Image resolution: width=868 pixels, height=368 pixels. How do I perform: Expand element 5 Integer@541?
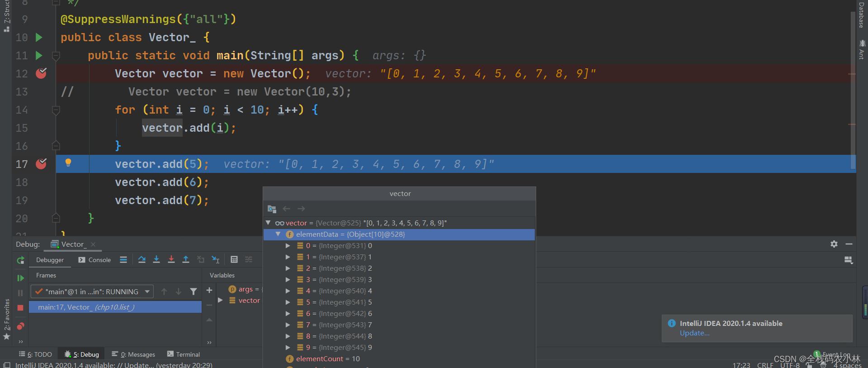coord(288,302)
